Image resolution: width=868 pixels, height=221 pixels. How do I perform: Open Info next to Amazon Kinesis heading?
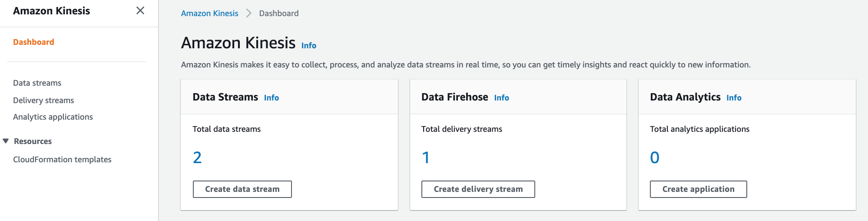pyautogui.click(x=308, y=46)
